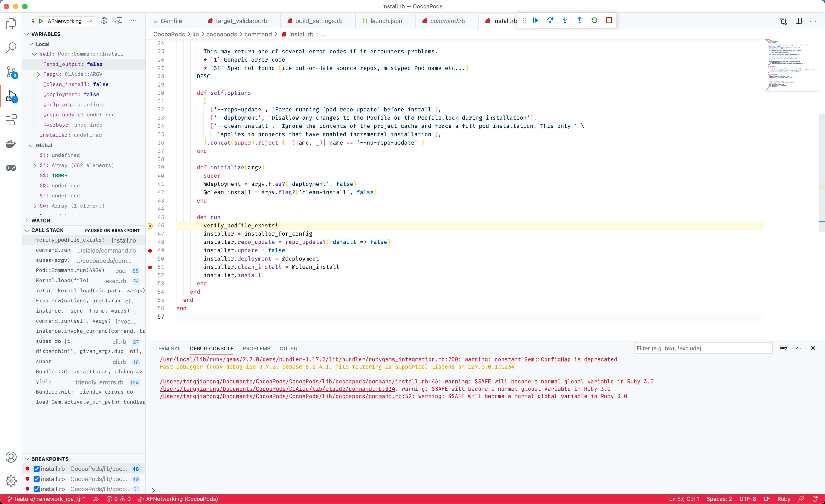Open launch.json via gear icon
Viewport: 825px width, 504px height.
pos(104,21)
